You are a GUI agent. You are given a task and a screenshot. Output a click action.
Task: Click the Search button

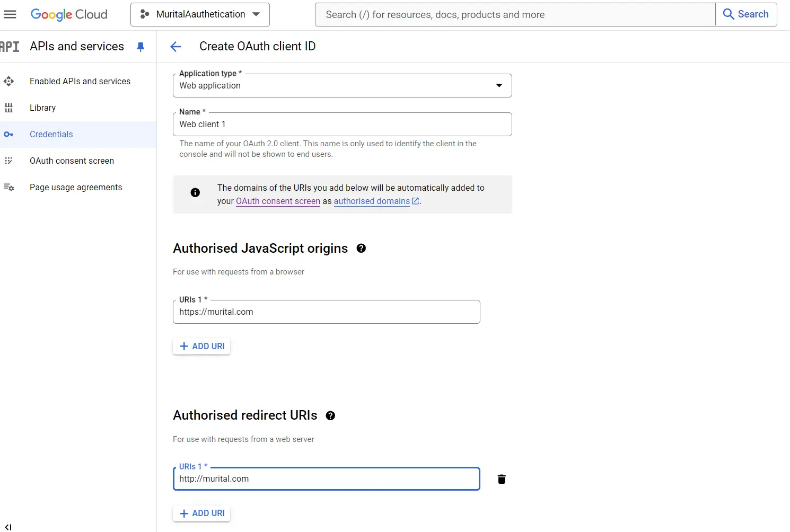pos(746,14)
